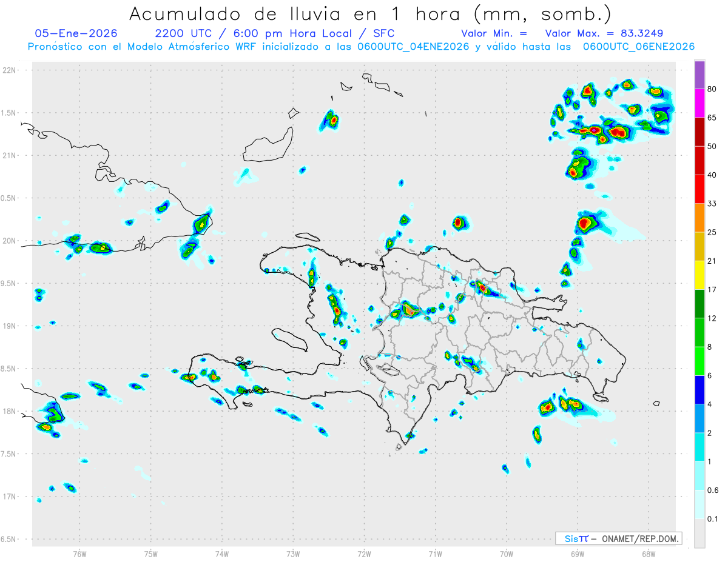The height and width of the screenshot is (562, 728).
Task: Select the dark green swatch between 12 and 17
Action: tap(699, 303)
